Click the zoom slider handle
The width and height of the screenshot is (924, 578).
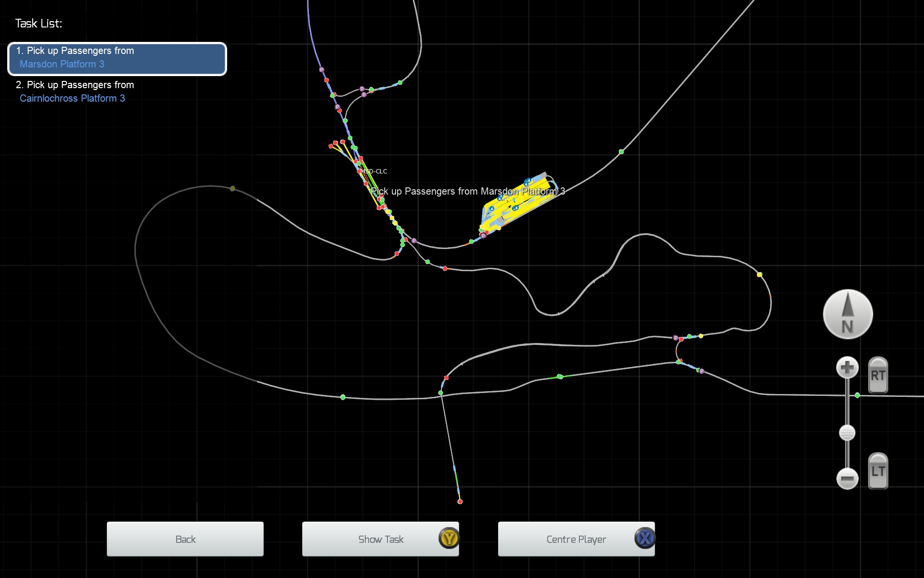coord(847,433)
